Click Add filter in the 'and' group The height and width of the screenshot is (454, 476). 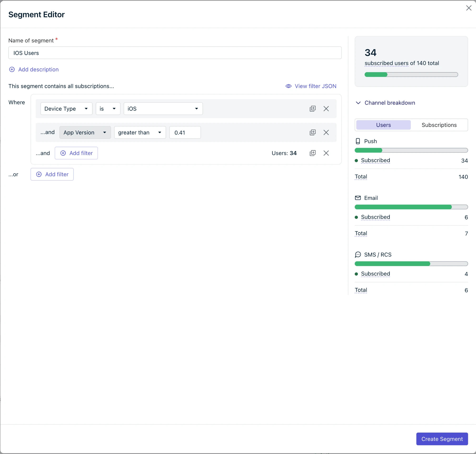coord(76,153)
